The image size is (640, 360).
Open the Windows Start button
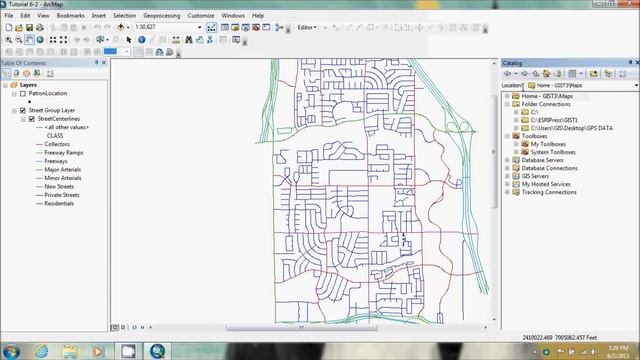click(x=11, y=351)
